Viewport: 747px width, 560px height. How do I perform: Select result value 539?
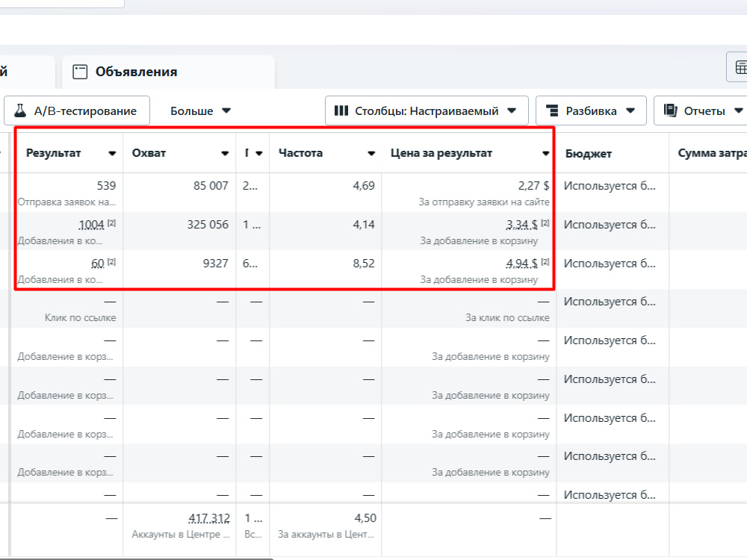(x=106, y=186)
